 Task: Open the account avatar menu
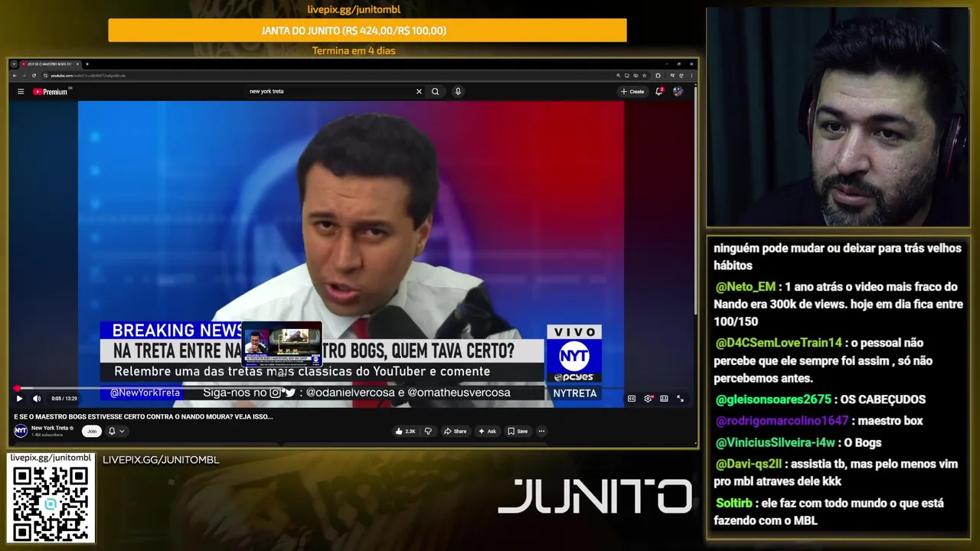678,91
